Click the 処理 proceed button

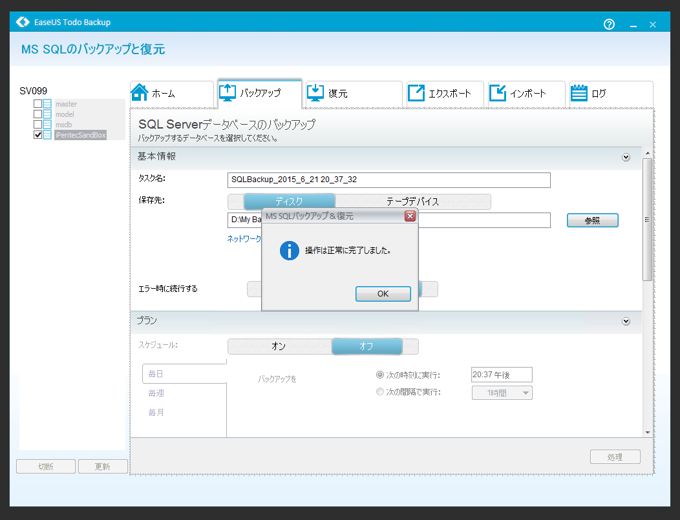615,457
